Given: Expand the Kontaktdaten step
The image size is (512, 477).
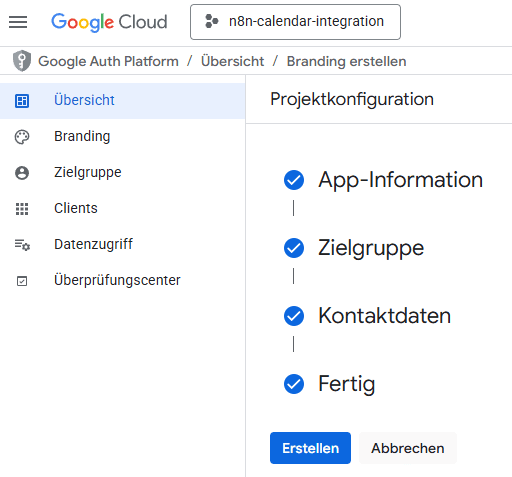Looking at the screenshot, I should coord(384,316).
